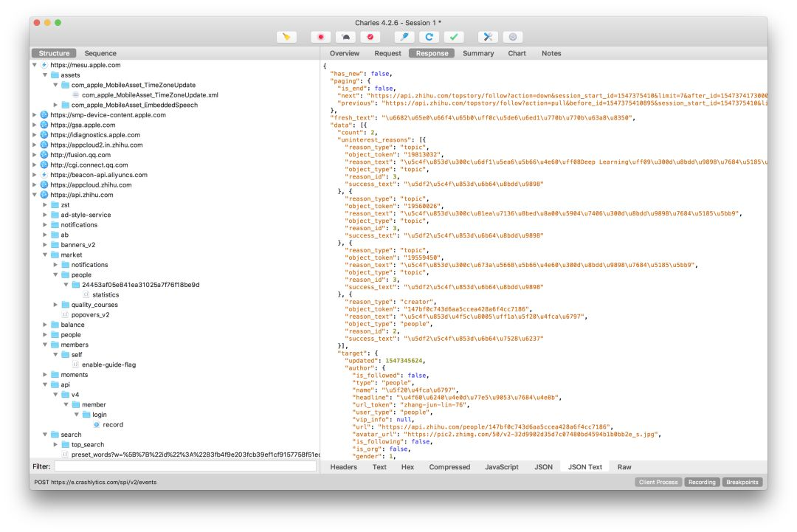Toggle the Client Process status button
The width and height of the screenshot is (797, 532).
click(x=658, y=483)
